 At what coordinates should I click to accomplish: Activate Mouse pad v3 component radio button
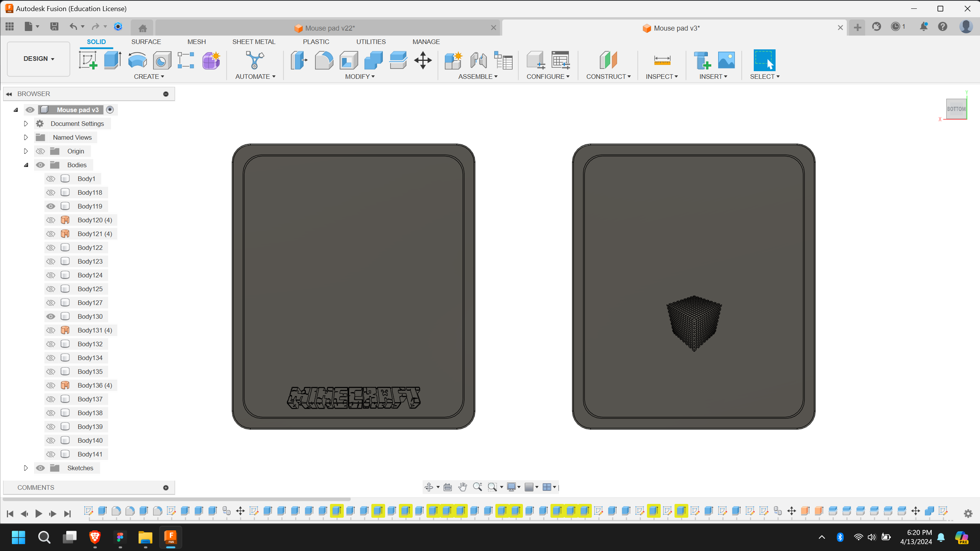tap(110, 110)
